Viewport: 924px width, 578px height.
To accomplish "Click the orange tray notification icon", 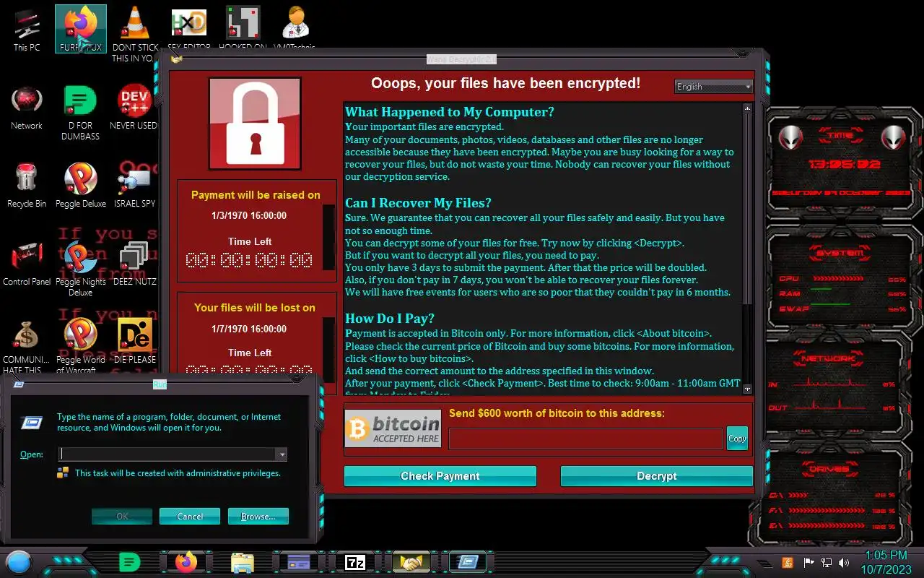I will 788,562.
